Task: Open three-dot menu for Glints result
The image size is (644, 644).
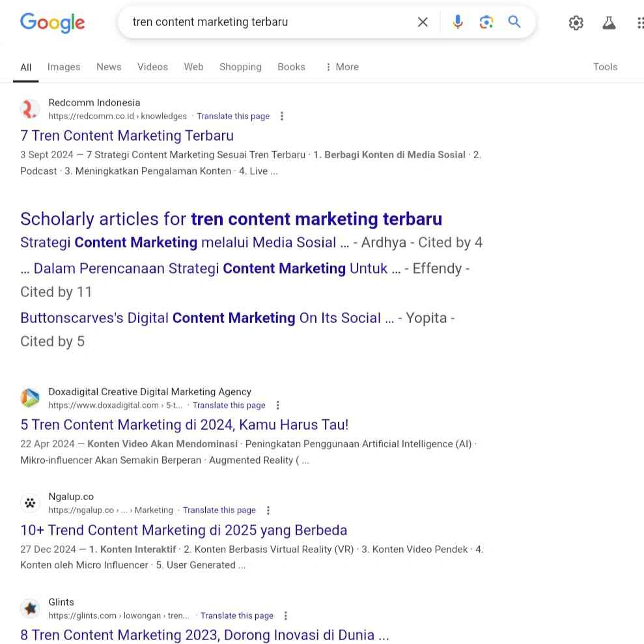Action: click(x=286, y=615)
